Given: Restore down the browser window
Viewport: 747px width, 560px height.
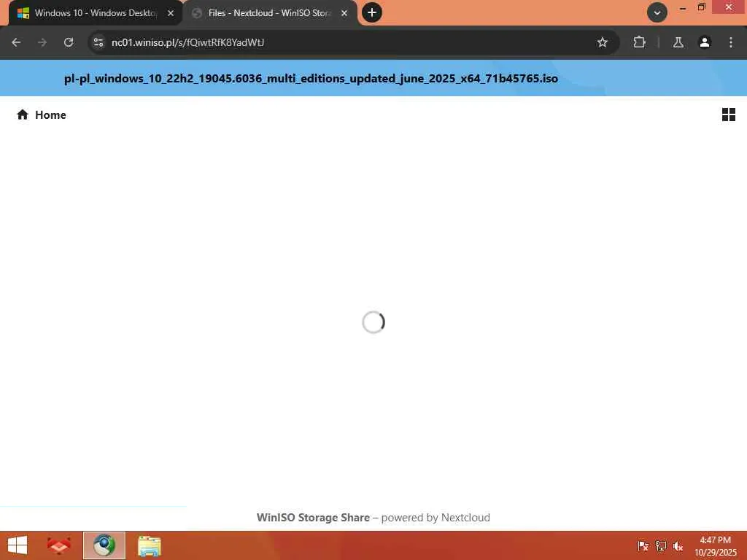Looking at the screenshot, I should (701, 7).
